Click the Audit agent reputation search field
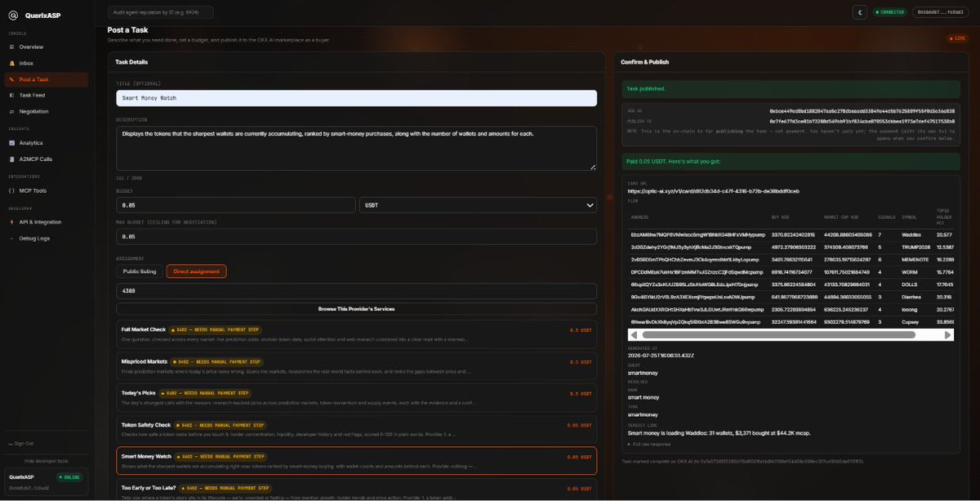The height and width of the screenshot is (501, 980). [160, 12]
